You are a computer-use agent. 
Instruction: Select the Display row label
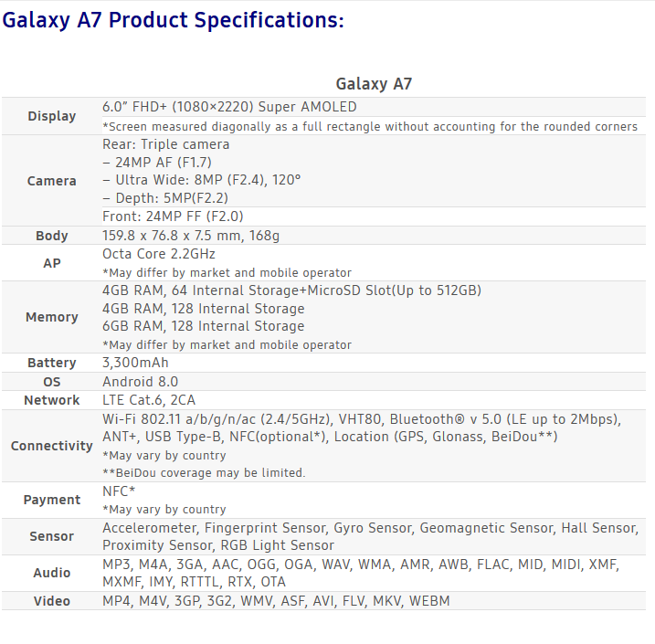click(52, 116)
